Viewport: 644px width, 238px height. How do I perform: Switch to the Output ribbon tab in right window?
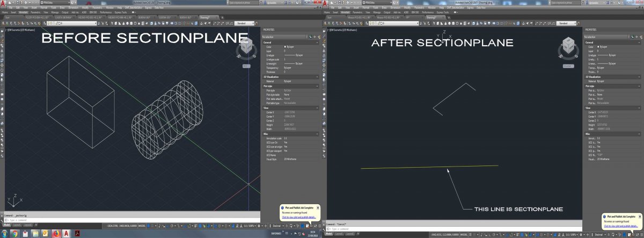387,12
